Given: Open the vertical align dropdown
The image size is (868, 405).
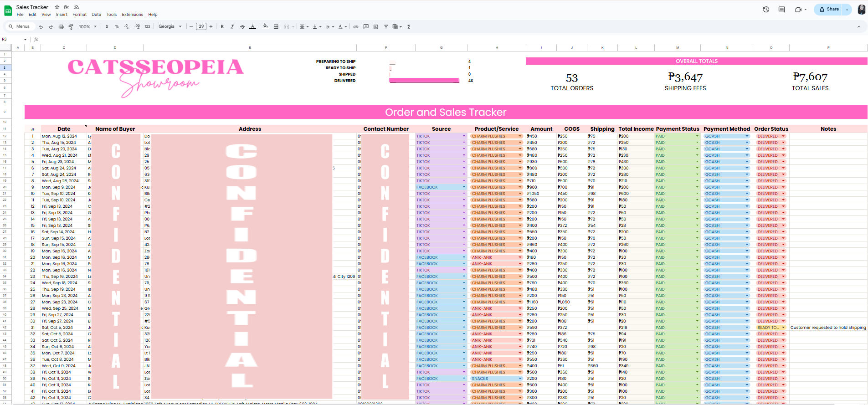Looking at the screenshot, I should pos(317,27).
